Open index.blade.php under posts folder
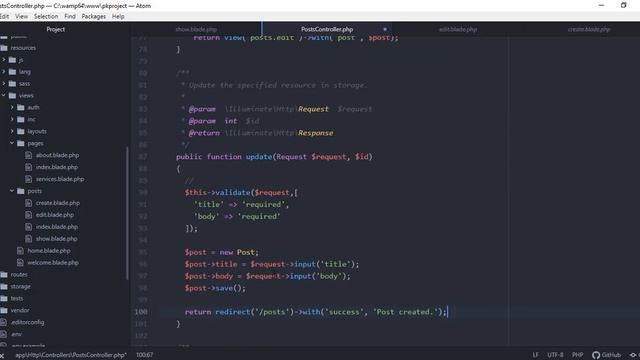Viewport: 640px width, 360px height. (x=57, y=227)
